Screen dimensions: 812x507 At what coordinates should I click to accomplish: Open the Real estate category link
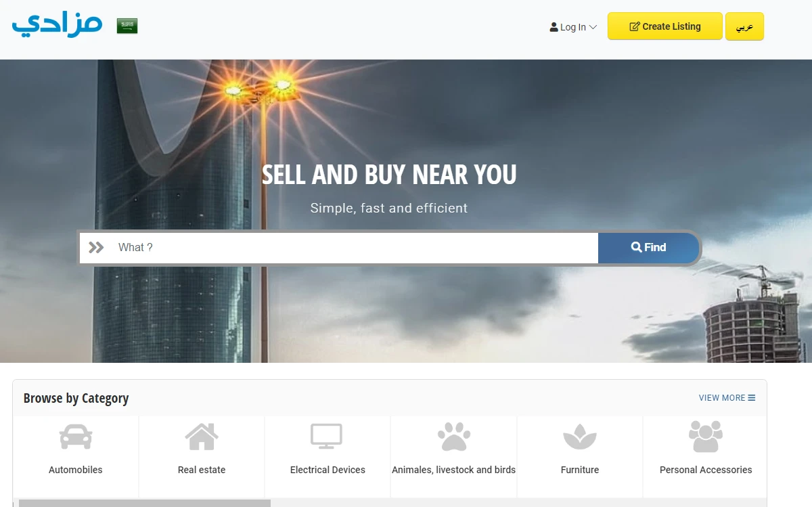point(202,470)
